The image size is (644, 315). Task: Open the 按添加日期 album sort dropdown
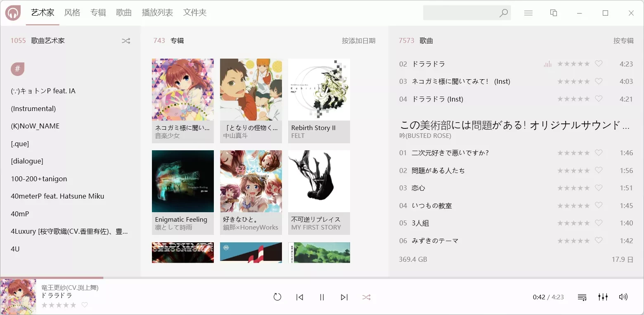(358, 40)
